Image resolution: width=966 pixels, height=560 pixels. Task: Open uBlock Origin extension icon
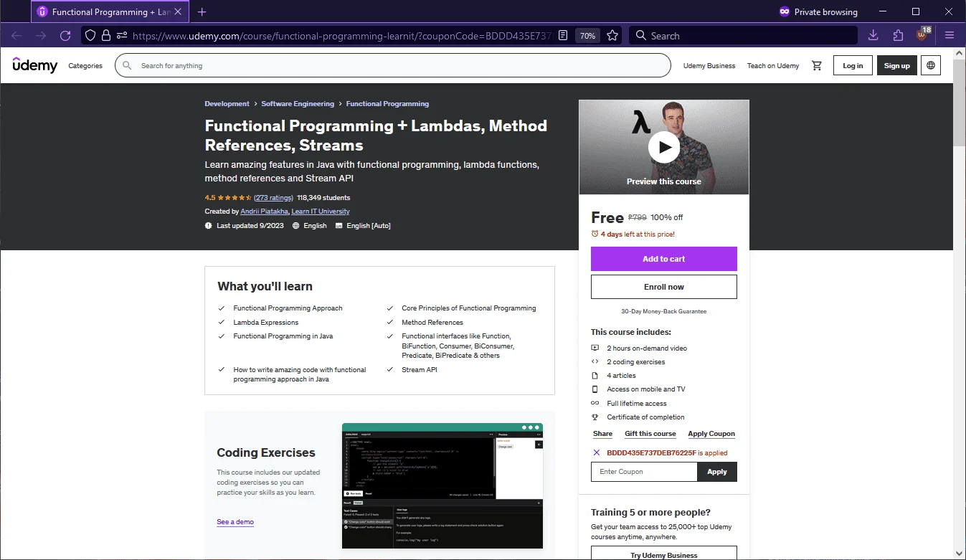point(923,34)
